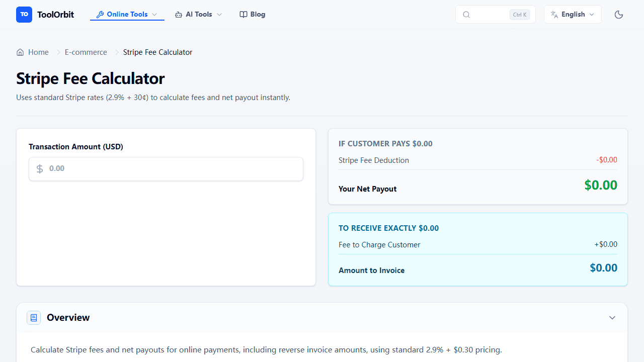Open the AI Tools menu

(x=199, y=15)
